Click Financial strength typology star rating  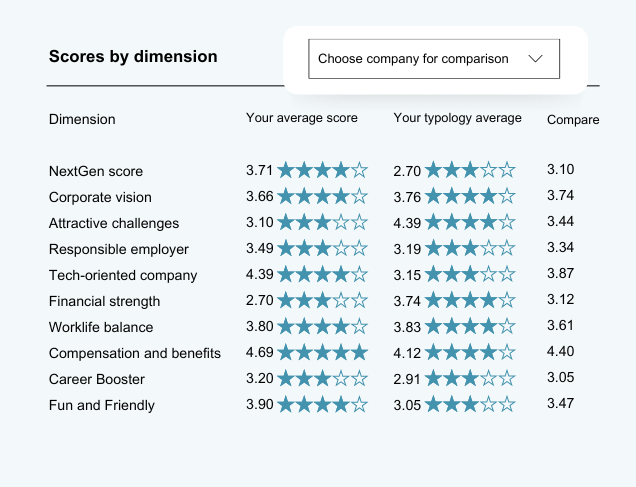tap(470, 300)
